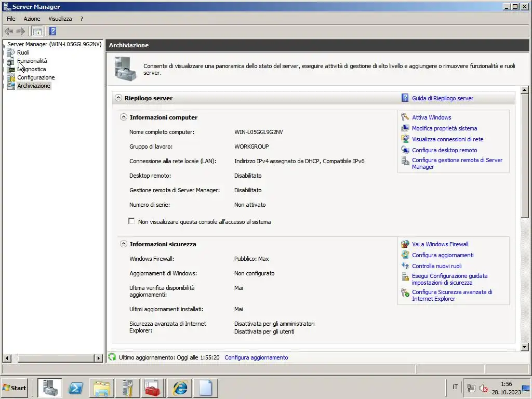
Task: Click the Forward arrow toolbar icon
Action: [x=21, y=32]
